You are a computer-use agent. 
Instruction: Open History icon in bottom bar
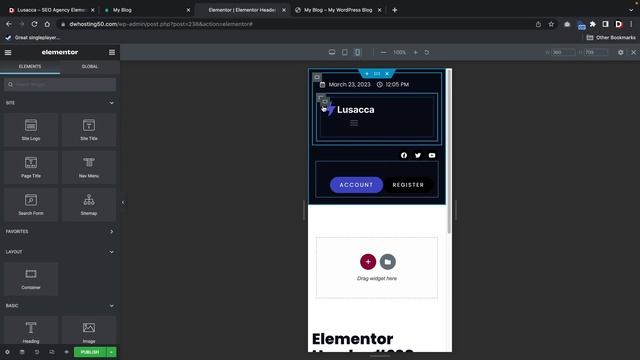(37, 352)
